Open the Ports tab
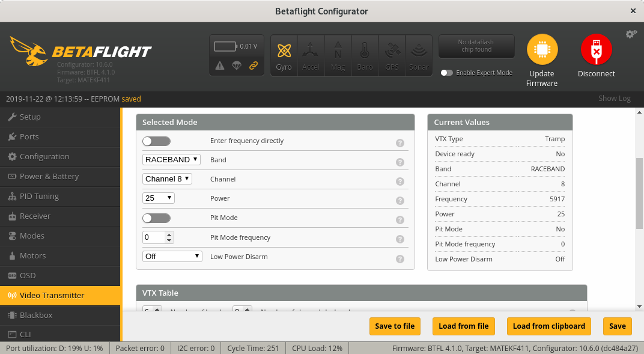This screenshot has width=644, height=354. [60, 137]
